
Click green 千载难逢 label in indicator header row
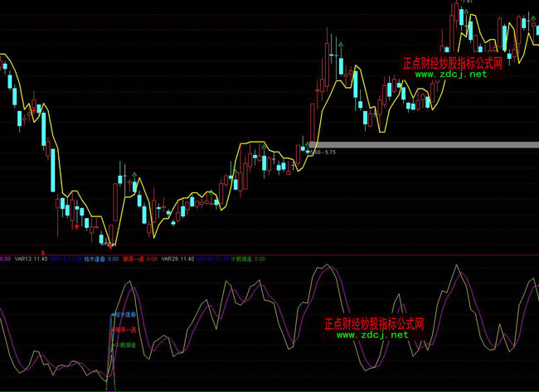tap(241, 259)
